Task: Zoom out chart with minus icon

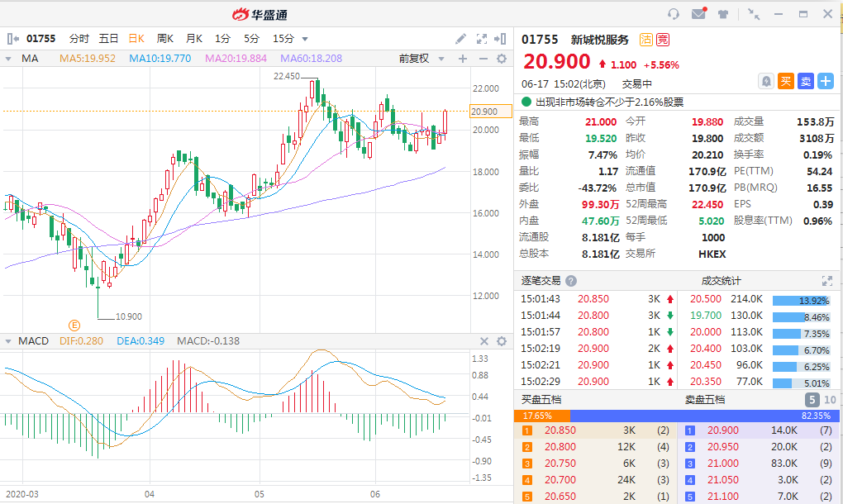Action: point(483,59)
